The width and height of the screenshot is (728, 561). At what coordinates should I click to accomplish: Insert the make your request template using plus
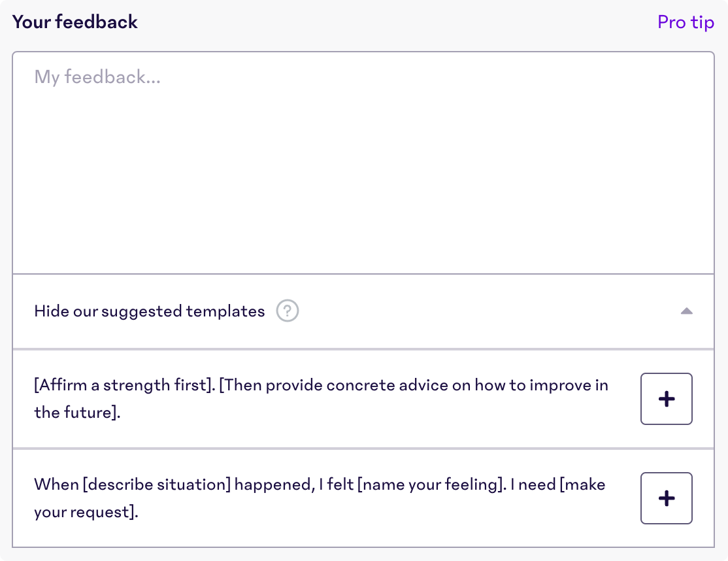[x=667, y=498]
